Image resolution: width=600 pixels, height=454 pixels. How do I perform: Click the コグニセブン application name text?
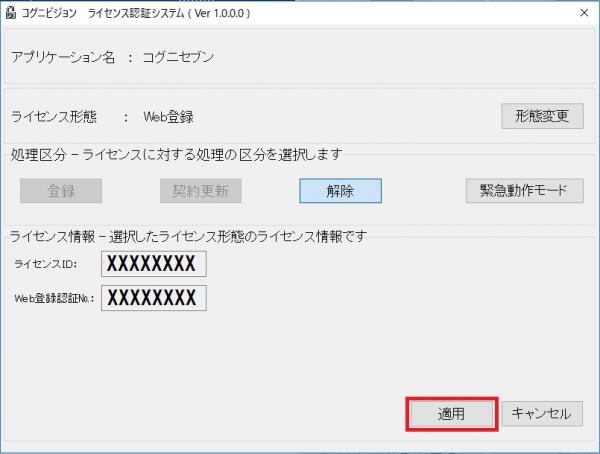point(178,57)
